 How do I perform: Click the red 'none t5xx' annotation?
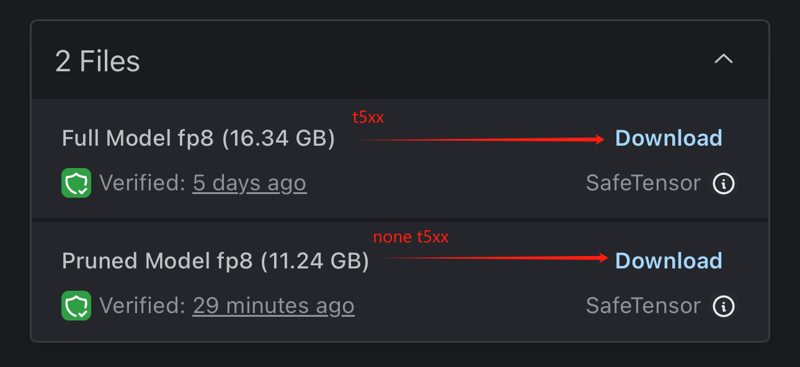point(411,237)
